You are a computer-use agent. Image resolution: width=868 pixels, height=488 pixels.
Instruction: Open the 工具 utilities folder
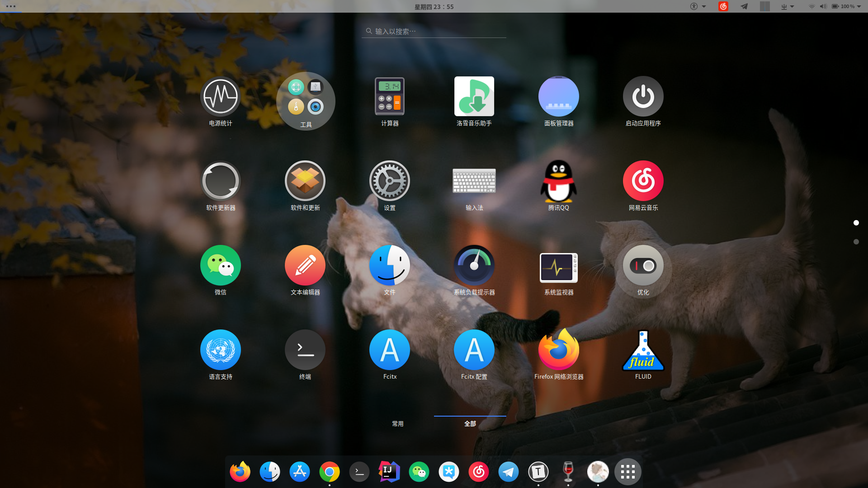(306, 102)
